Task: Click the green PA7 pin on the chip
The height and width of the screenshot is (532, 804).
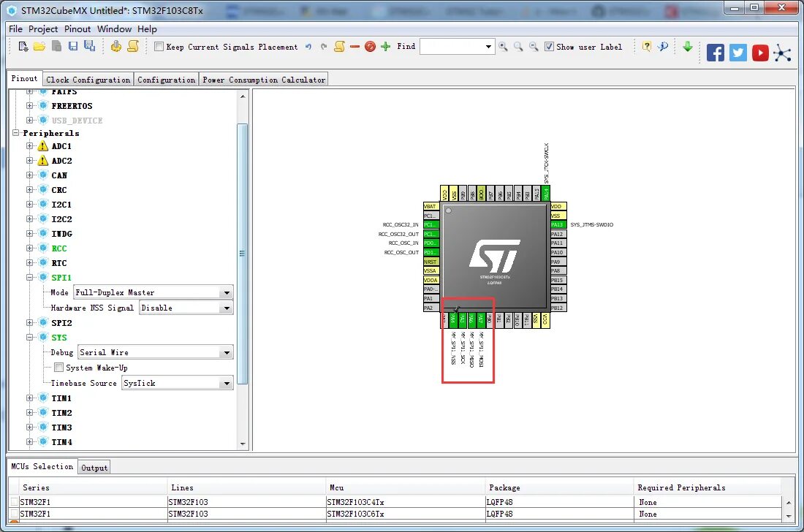Action: 481,320
